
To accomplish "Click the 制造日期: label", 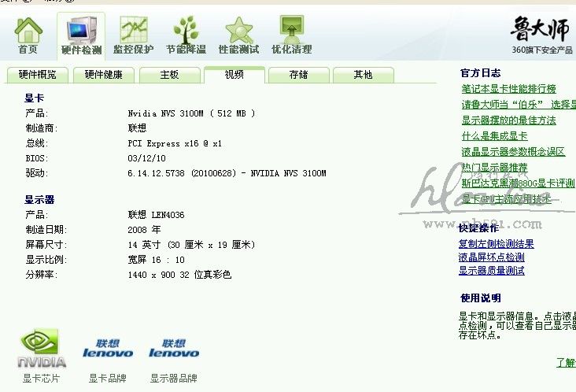I will 46,230.
